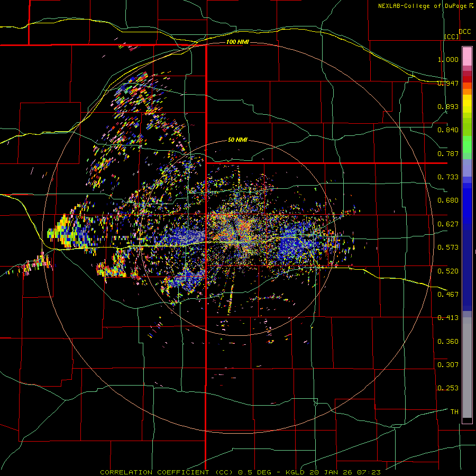Image resolution: width=476 pixels, height=476 pixels.
Task: Pick the gray segment of the color bar
Action: click(467, 368)
